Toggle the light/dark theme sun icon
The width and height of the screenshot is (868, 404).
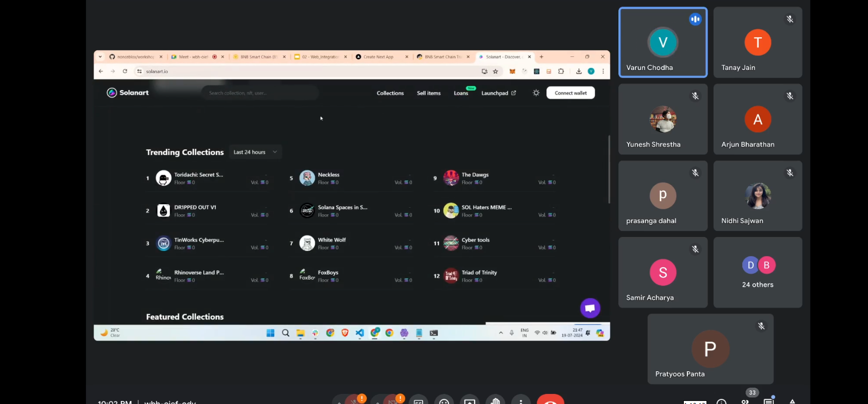(x=536, y=93)
